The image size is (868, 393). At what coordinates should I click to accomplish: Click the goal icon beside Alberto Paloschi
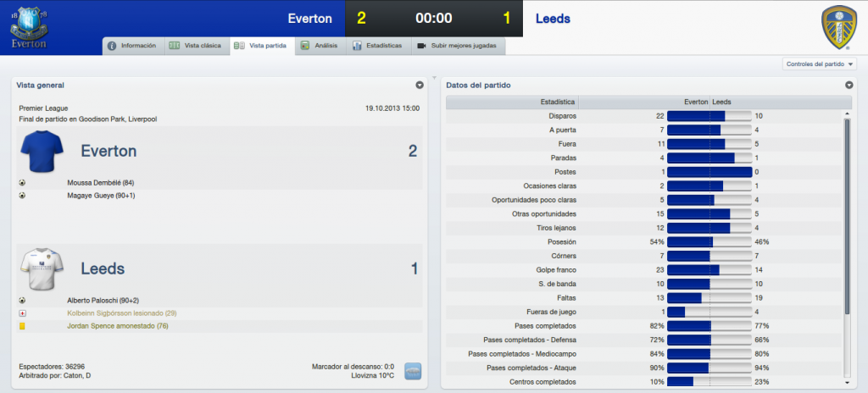click(x=22, y=300)
